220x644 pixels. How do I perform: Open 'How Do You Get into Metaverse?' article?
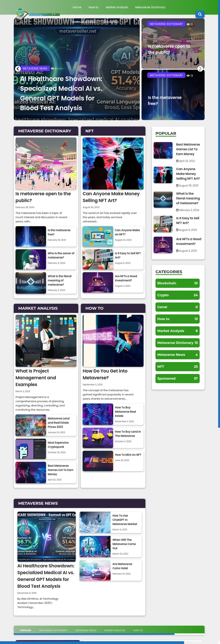105,374
